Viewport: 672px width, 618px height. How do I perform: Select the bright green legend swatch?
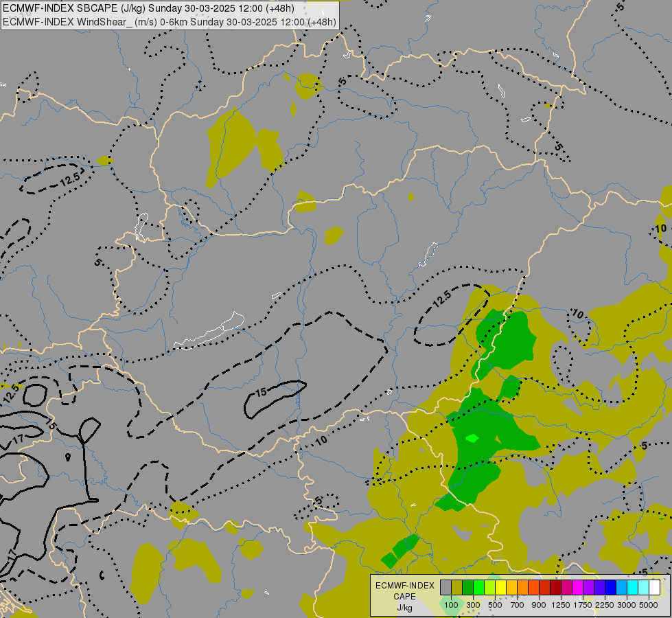click(x=478, y=588)
